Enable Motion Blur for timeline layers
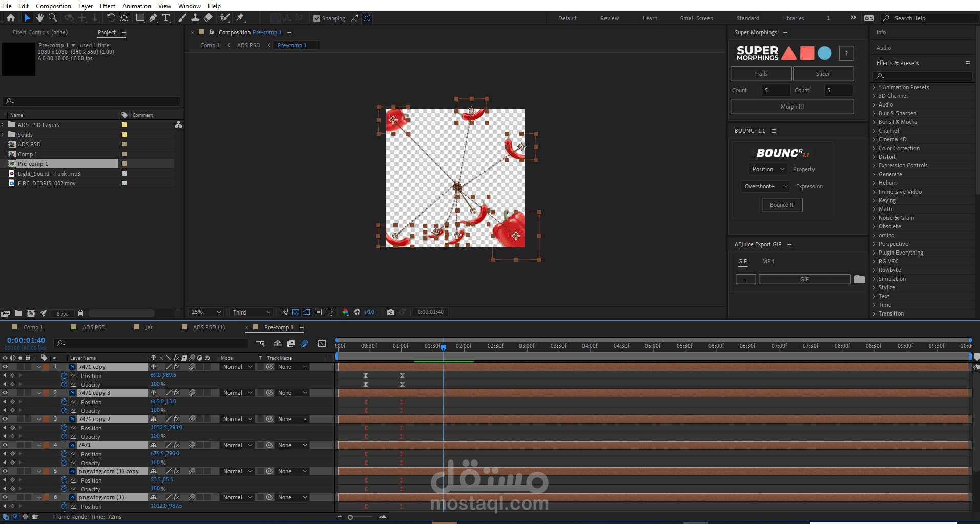The height and width of the screenshot is (524, 980). (304, 343)
